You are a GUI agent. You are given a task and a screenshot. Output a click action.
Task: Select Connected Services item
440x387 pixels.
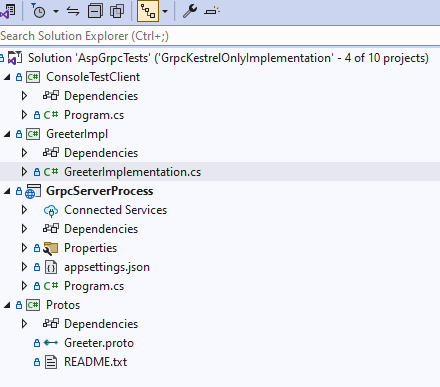pyautogui.click(x=116, y=210)
